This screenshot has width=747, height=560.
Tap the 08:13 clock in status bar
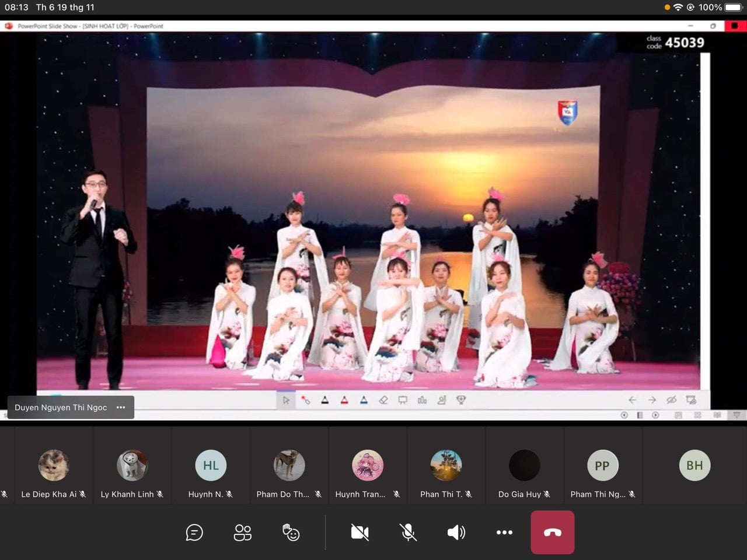point(16,8)
